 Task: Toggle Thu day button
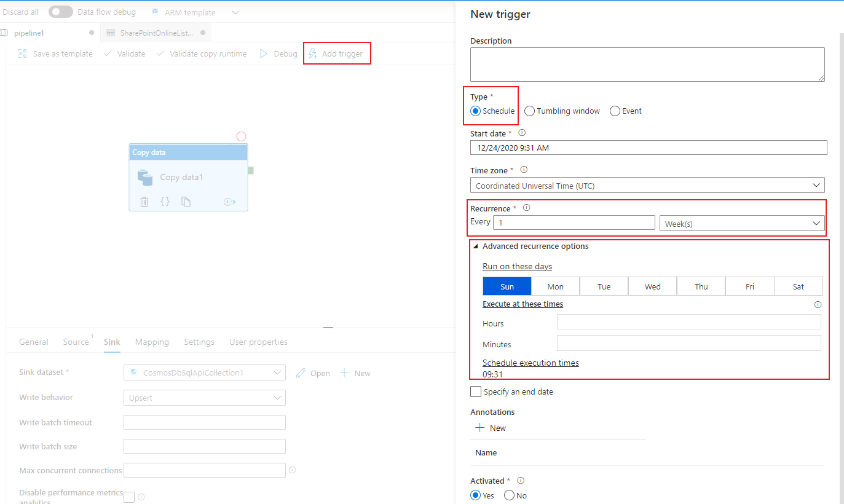pos(701,286)
